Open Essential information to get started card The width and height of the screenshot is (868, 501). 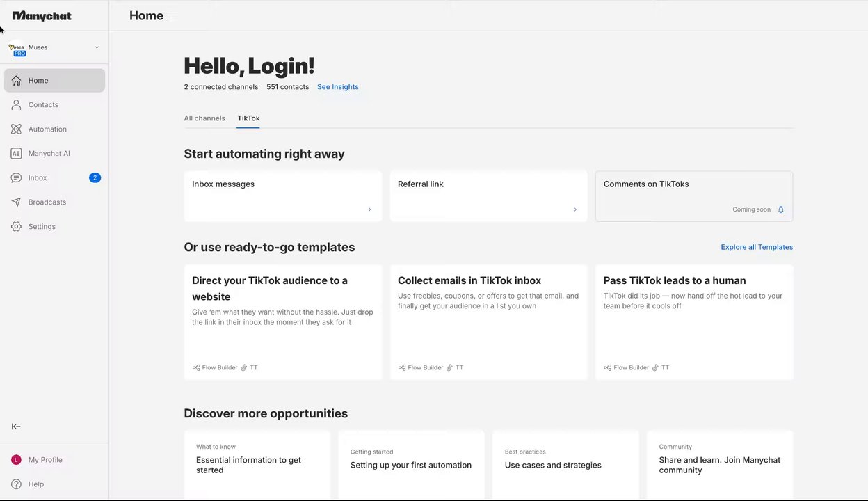coord(257,465)
